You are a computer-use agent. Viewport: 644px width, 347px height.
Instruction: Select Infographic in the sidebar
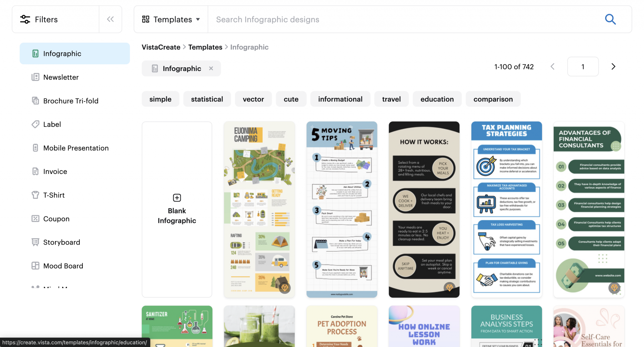pyautogui.click(x=75, y=53)
